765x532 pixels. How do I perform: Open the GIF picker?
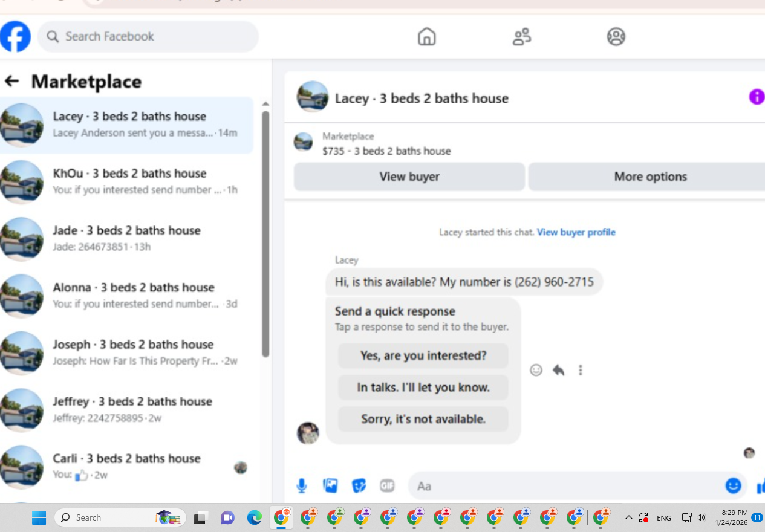click(387, 485)
